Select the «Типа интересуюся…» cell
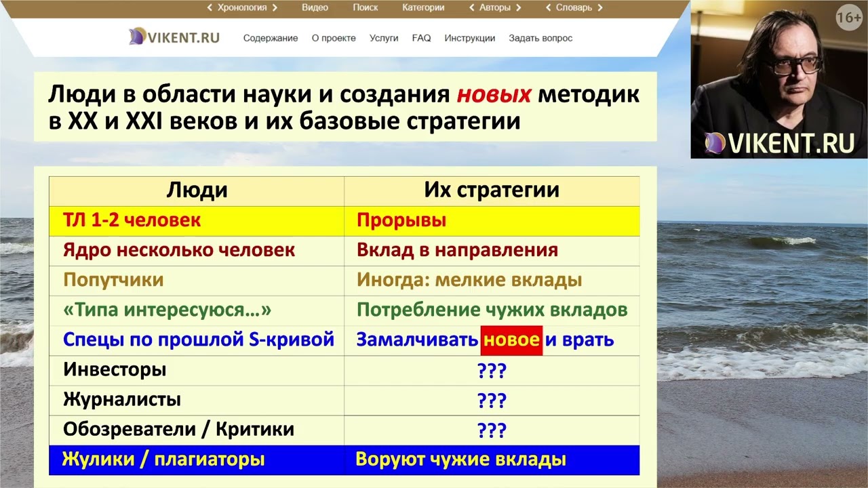Screen dimensions: 868x488 pyautogui.click(x=197, y=310)
